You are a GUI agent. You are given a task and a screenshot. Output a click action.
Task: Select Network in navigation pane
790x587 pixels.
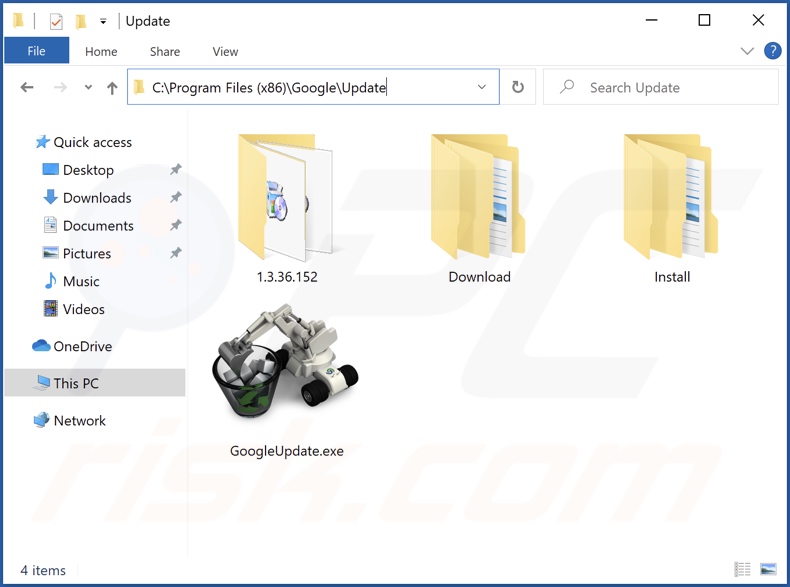[79, 420]
